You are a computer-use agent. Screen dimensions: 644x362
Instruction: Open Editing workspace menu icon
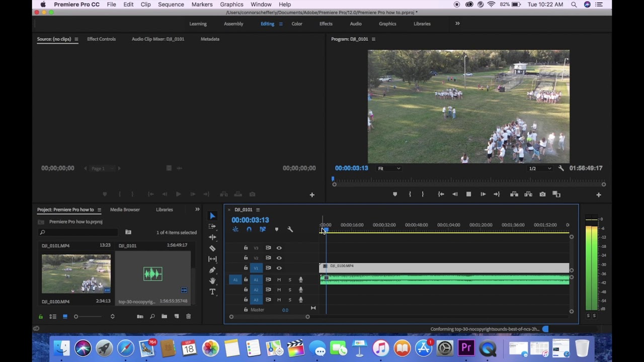point(281,24)
